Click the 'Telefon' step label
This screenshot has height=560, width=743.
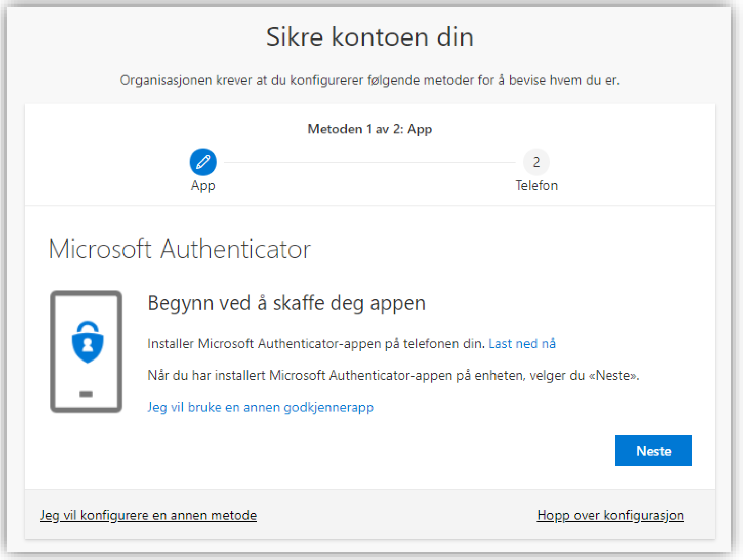(536, 185)
